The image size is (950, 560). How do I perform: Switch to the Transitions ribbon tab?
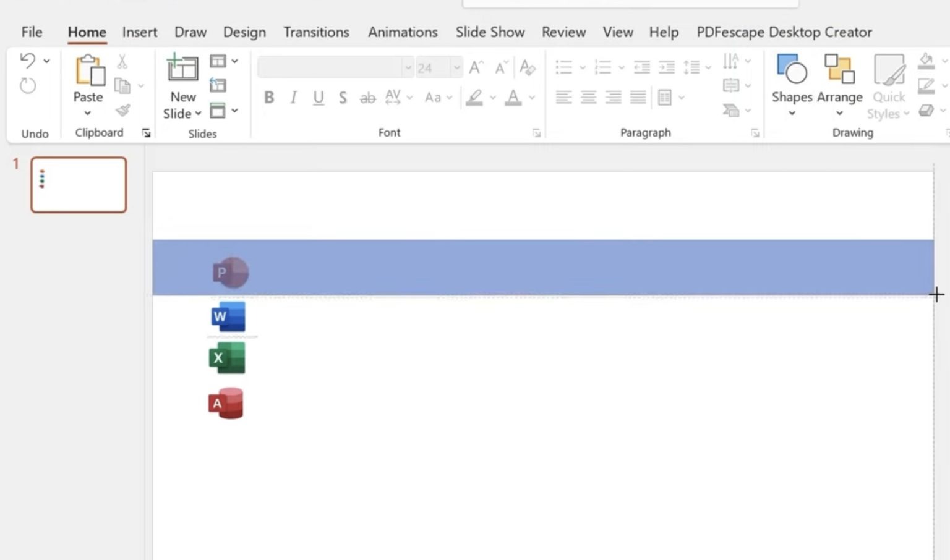[x=316, y=32]
